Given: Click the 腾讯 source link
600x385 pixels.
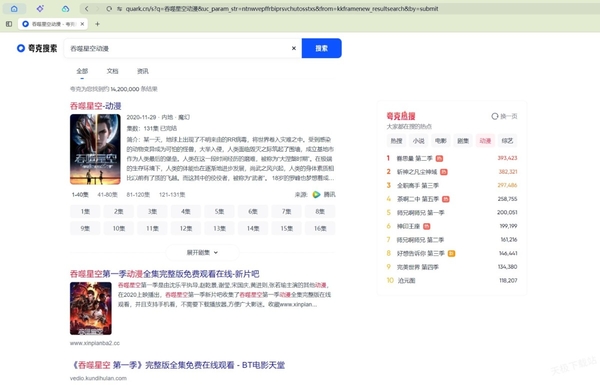Looking at the screenshot, I should 329,194.
